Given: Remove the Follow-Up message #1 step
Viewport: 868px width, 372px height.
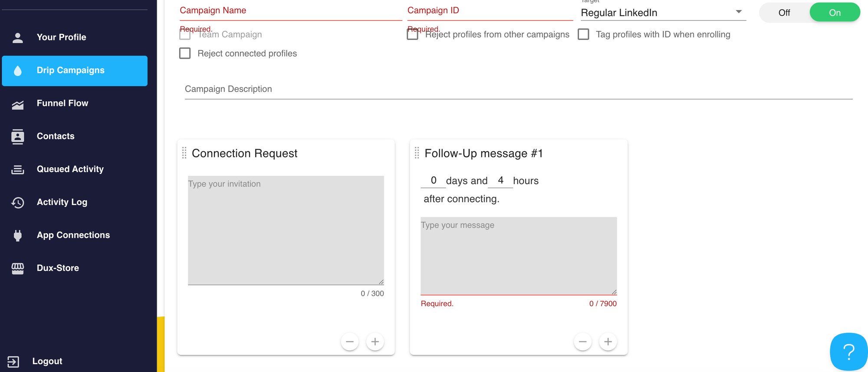Looking at the screenshot, I should (x=582, y=342).
